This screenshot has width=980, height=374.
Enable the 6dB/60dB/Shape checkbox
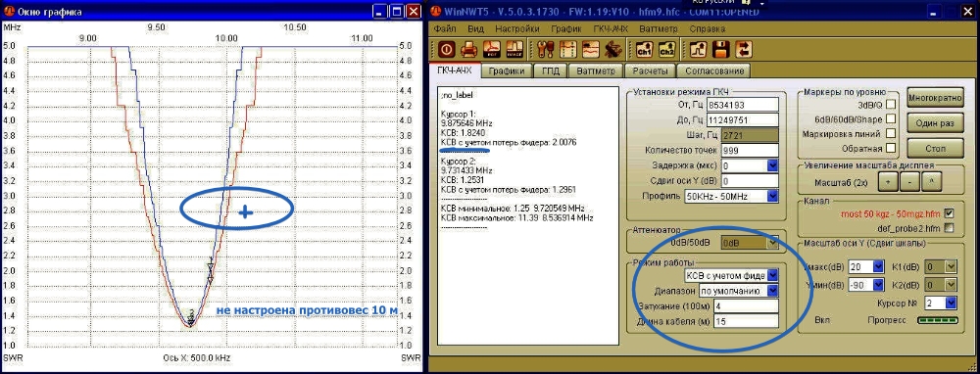pyautogui.click(x=891, y=118)
